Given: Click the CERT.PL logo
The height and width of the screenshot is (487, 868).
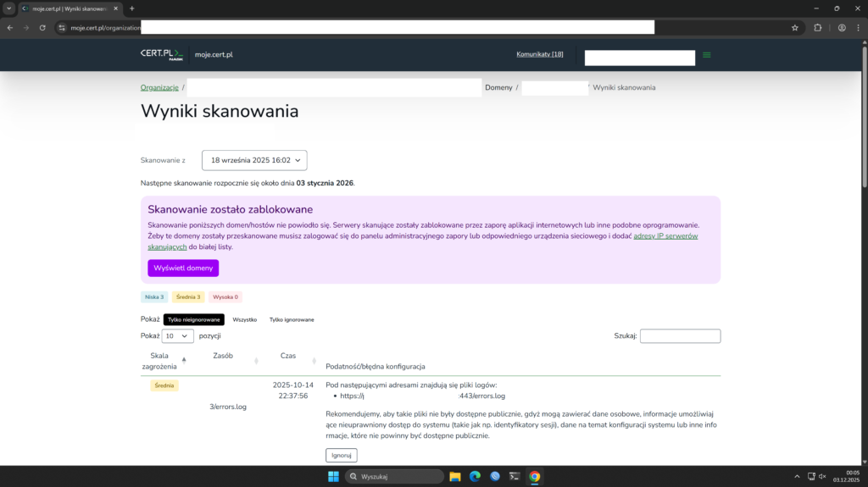Looking at the screenshot, I should [162, 54].
